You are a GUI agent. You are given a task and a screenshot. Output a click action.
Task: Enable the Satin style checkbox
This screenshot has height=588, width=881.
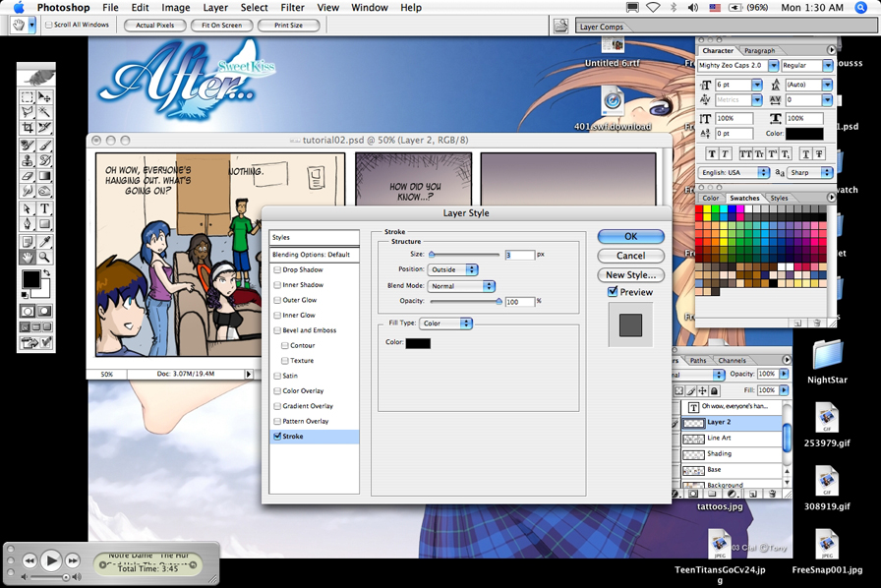(x=277, y=376)
